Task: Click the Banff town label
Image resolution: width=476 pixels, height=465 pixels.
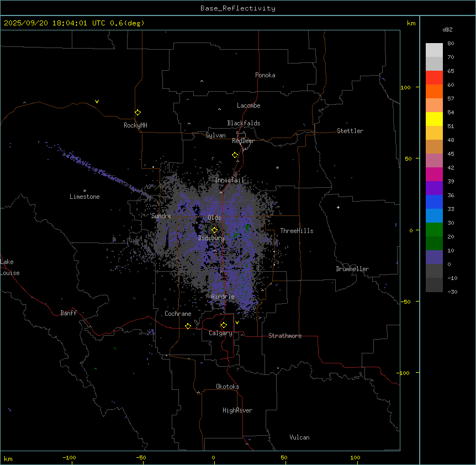Action: (x=68, y=313)
